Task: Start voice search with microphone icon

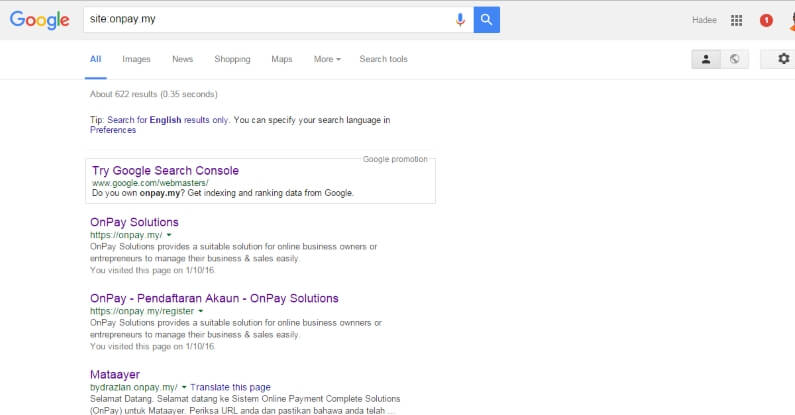Action: coord(460,20)
